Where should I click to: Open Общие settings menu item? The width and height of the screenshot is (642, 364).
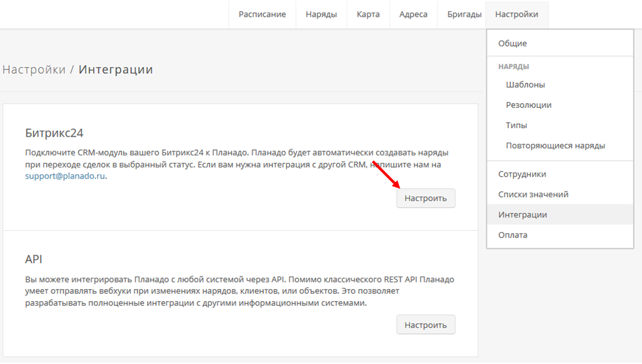(x=560, y=43)
